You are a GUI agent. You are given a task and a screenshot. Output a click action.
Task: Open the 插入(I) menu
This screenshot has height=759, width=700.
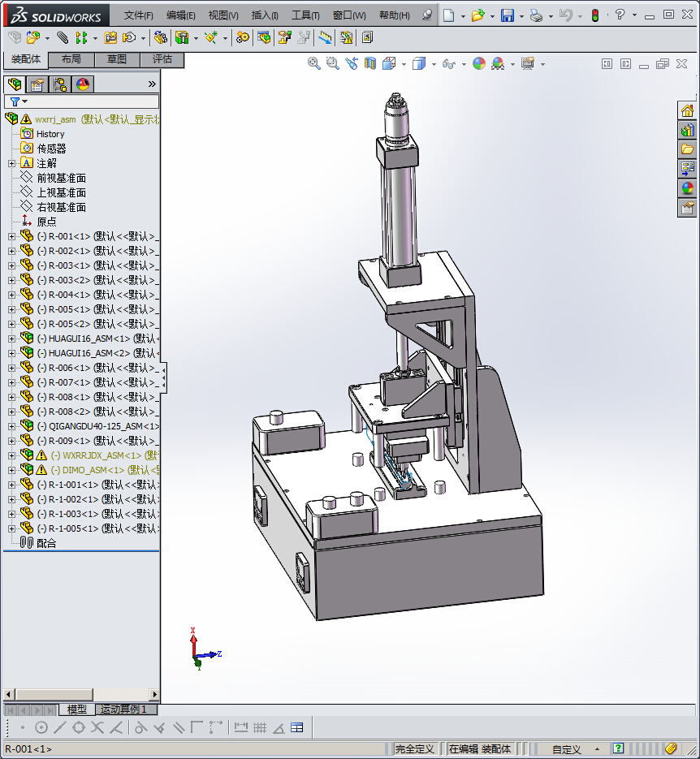[x=265, y=15]
